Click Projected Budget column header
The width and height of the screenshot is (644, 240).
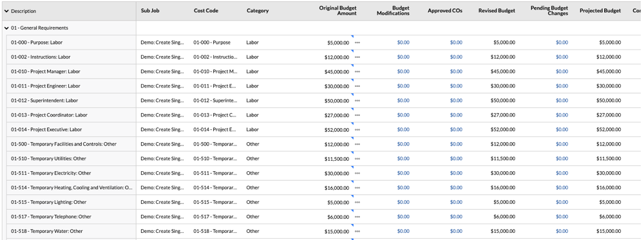600,11
